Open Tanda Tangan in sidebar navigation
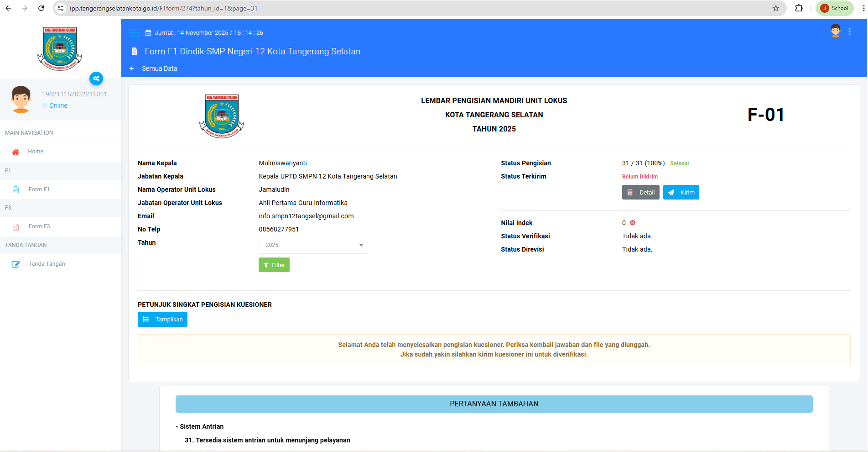The image size is (868, 452). pyautogui.click(x=47, y=264)
